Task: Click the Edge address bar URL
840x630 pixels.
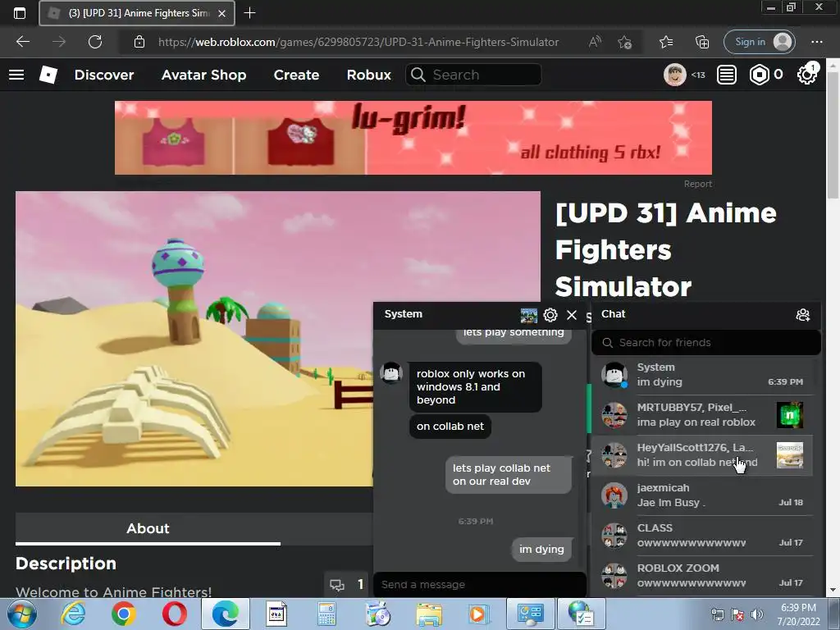Action: coord(358,42)
